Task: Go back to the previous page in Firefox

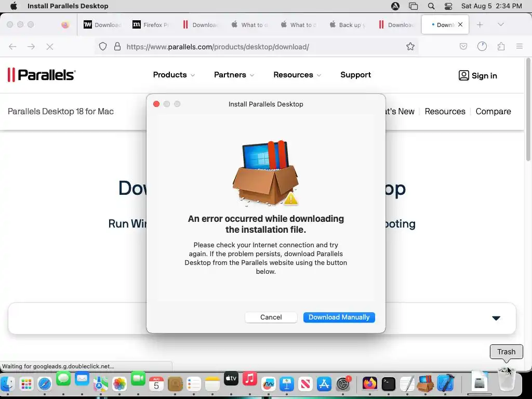Action: point(12,46)
